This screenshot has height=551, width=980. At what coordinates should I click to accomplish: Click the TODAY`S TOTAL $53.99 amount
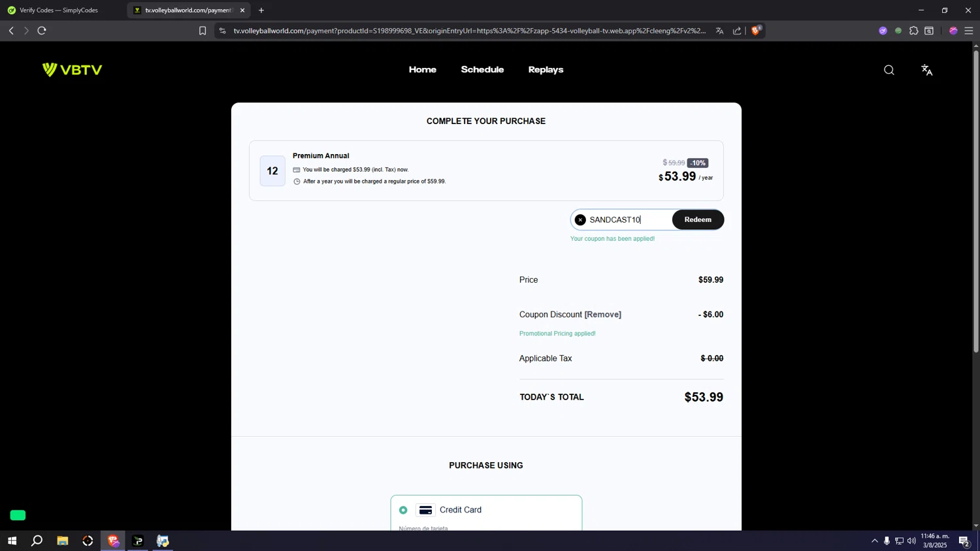tap(704, 397)
